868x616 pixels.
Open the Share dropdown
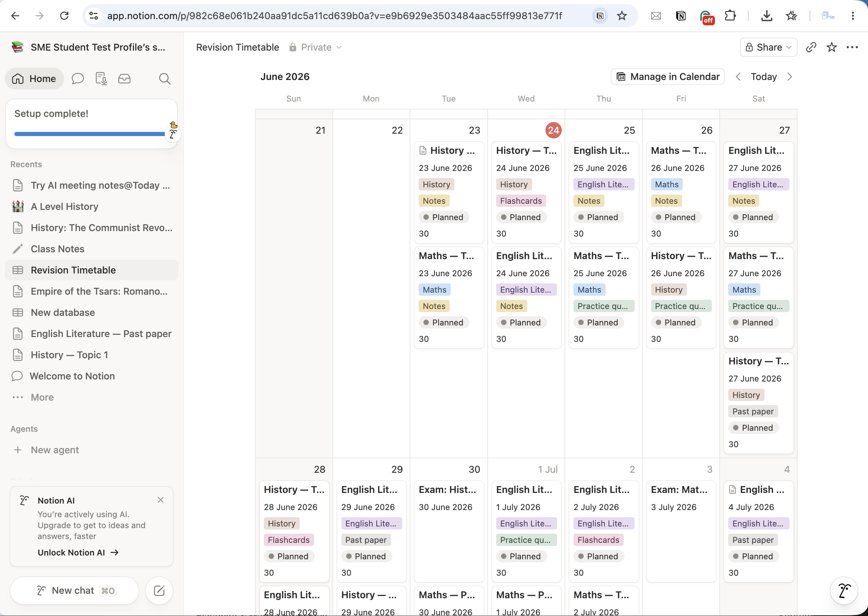[x=768, y=47]
